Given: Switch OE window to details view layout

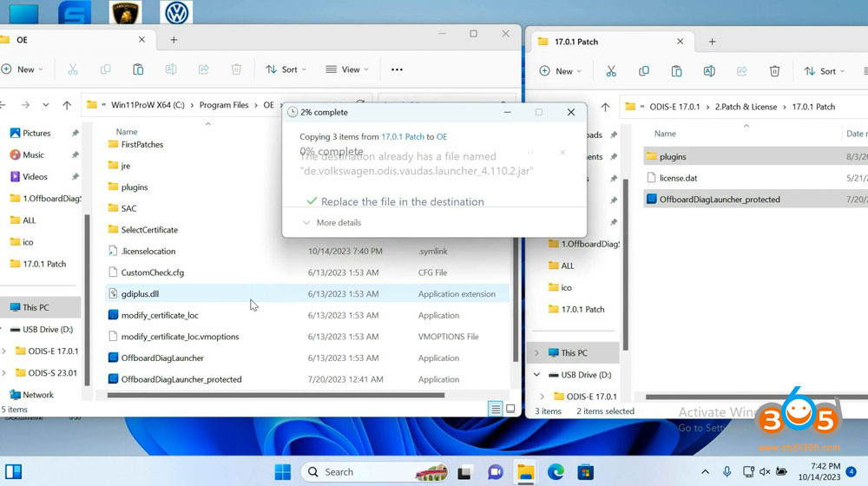Looking at the screenshot, I should [x=496, y=409].
